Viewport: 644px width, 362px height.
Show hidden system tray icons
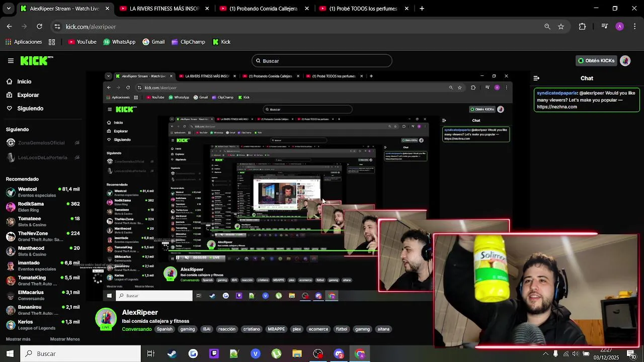tap(545, 353)
